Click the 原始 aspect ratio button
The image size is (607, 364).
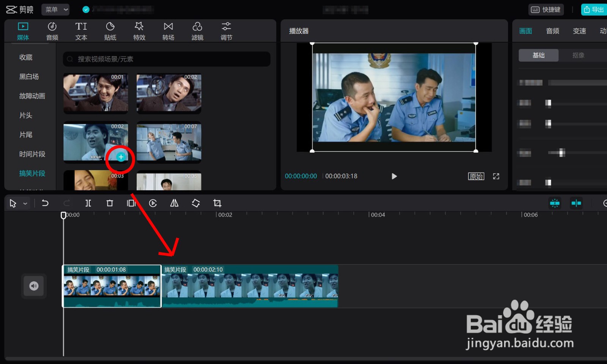[476, 176]
